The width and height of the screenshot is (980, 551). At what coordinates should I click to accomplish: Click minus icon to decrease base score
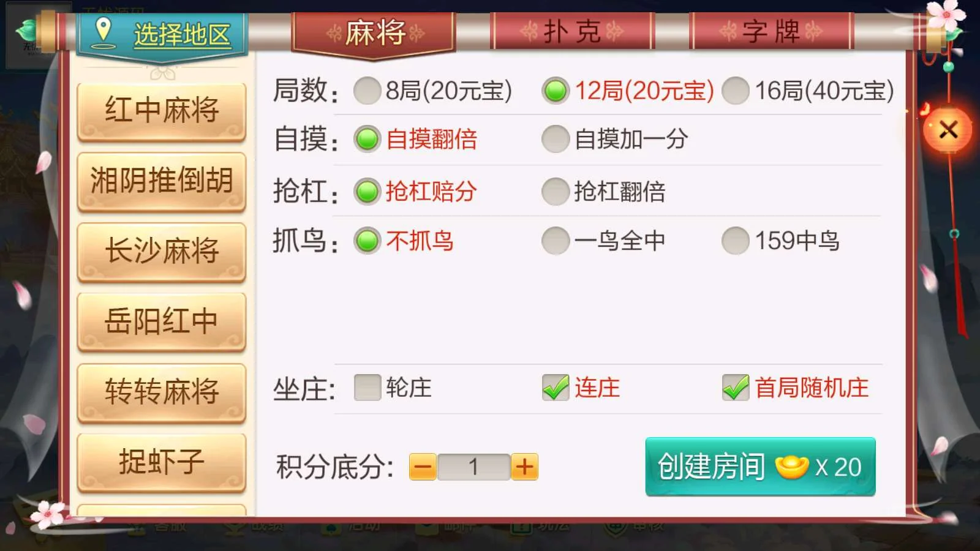pos(423,467)
